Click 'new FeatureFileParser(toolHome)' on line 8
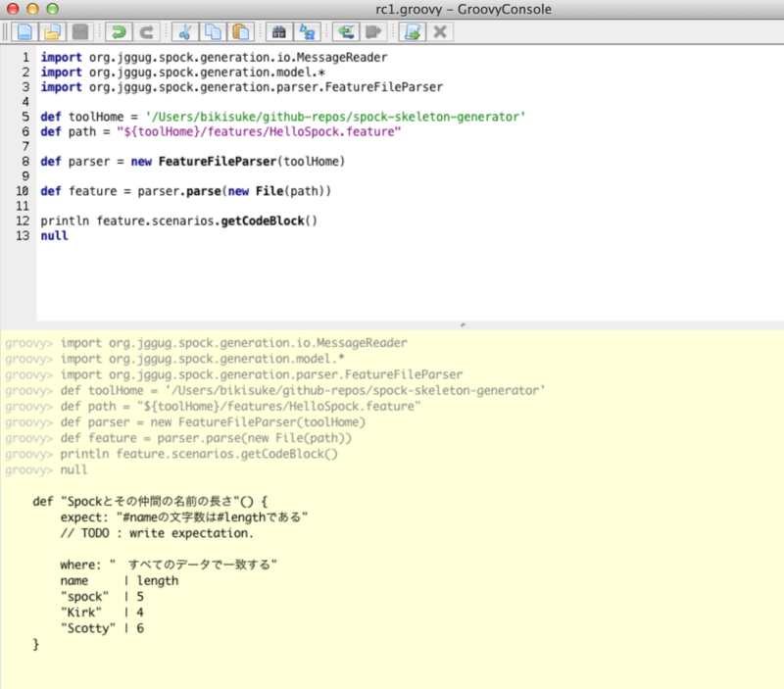 tap(238, 162)
